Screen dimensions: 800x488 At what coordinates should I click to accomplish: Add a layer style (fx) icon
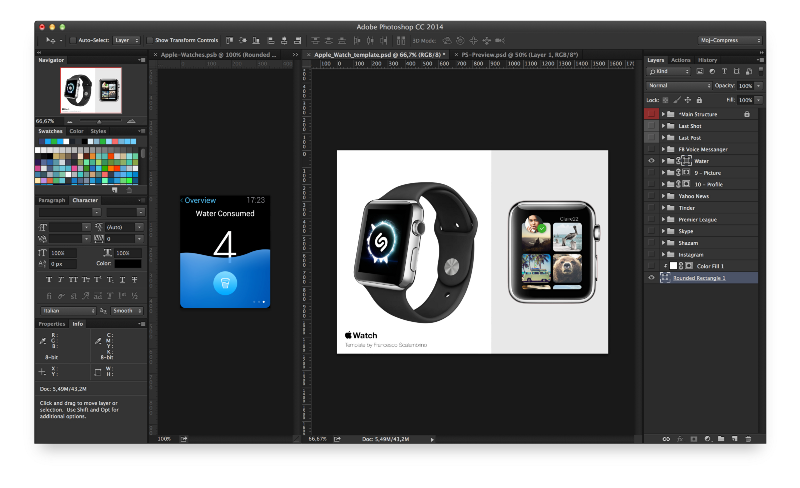(680, 439)
